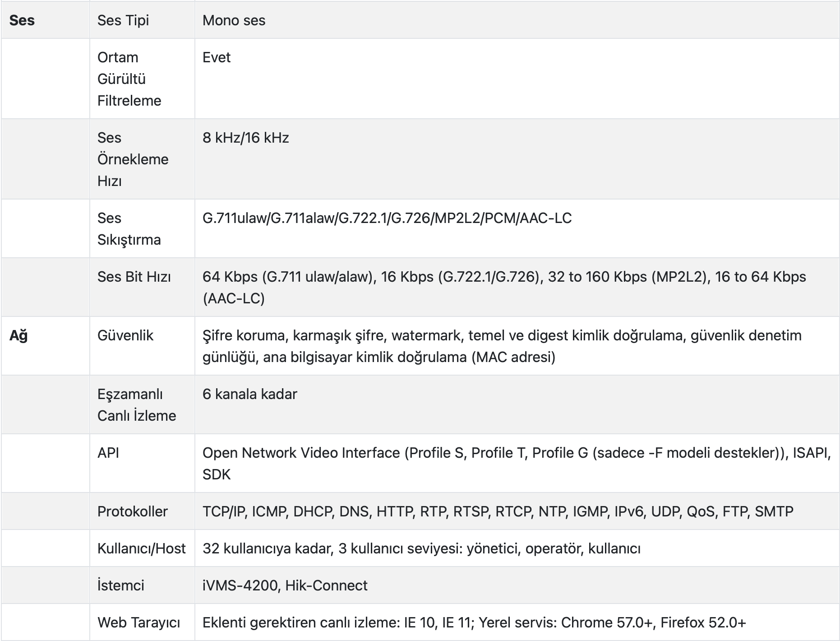
Task: Click the "64 Kbps (G.711 ulaw/alaw)" bitrate text
Action: click(x=289, y=277)
